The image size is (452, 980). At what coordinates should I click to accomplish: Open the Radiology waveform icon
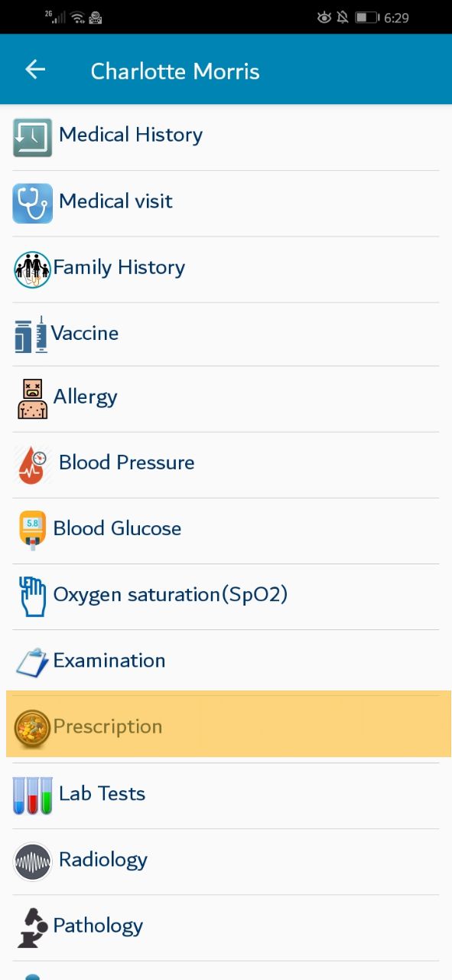click(x=32, y=862)
